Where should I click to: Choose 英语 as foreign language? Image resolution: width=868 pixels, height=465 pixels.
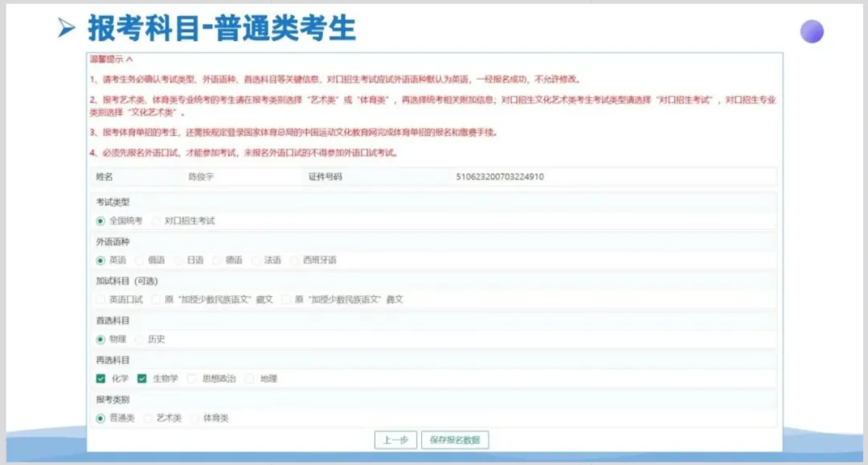100,261
